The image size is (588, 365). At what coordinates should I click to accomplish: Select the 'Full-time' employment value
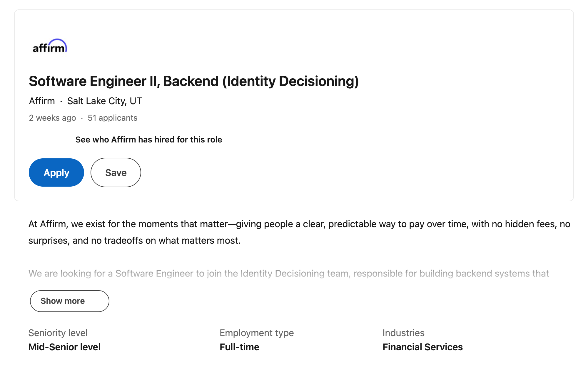[240, 347]
